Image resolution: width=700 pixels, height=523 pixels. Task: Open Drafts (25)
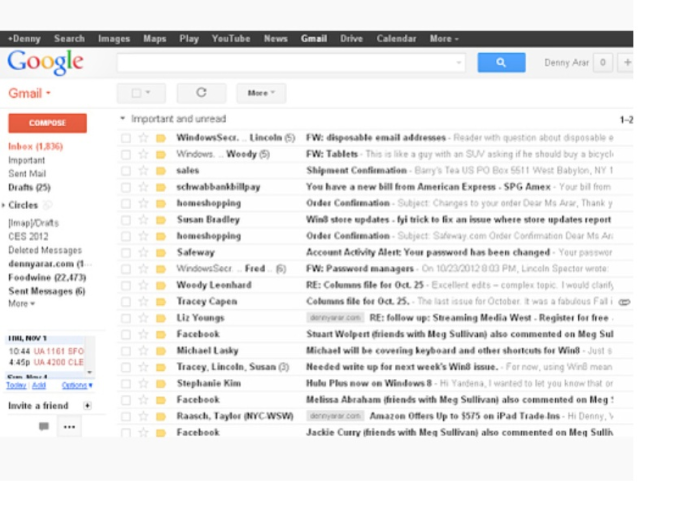pos(29,187)
